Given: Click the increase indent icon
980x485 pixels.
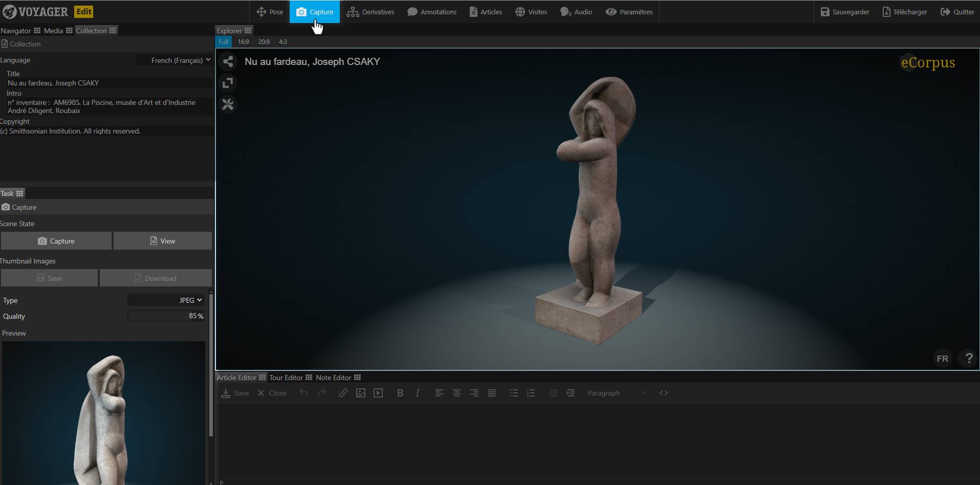Looking at the screenshot, I should coord(571,393).
